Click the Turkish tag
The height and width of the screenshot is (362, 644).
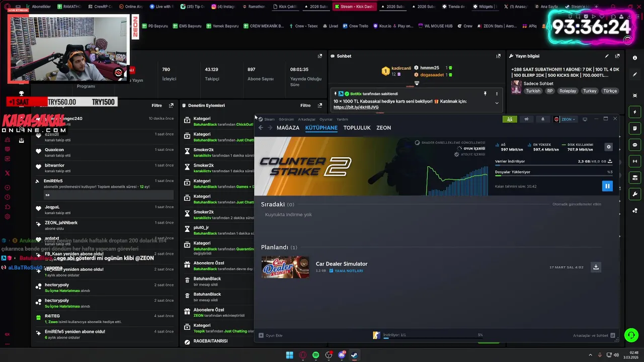click(x=533, y=91)
